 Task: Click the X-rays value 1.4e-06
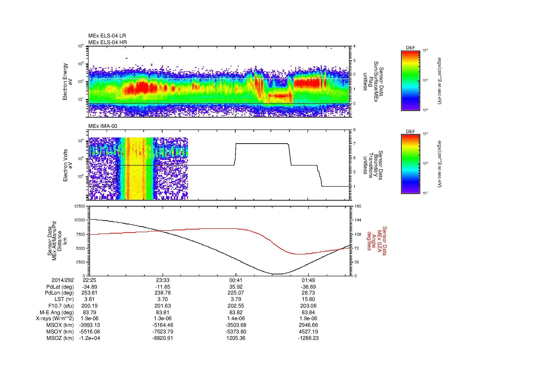[x=236, y=318]
